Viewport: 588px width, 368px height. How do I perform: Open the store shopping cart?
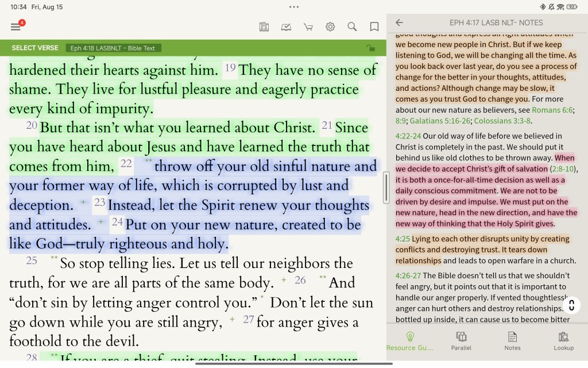pos(308,27)
